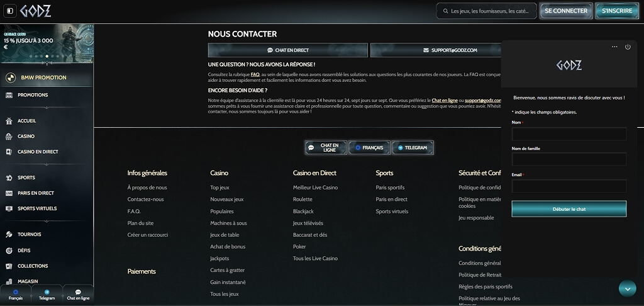Image resolution: width=644 pixels, height=306 pixels.
Task: Click chat widget power end-chat icon
Action: point(628,47)
